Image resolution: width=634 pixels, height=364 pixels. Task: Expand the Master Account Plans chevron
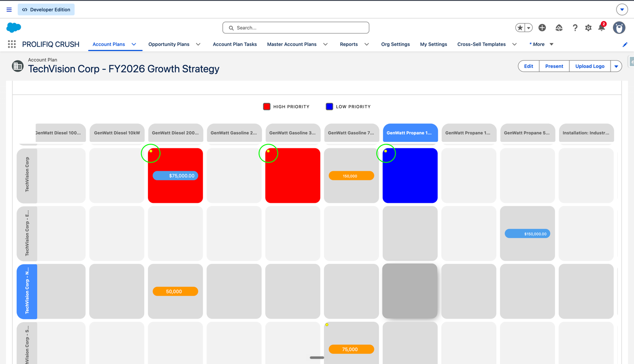[325, 45]
